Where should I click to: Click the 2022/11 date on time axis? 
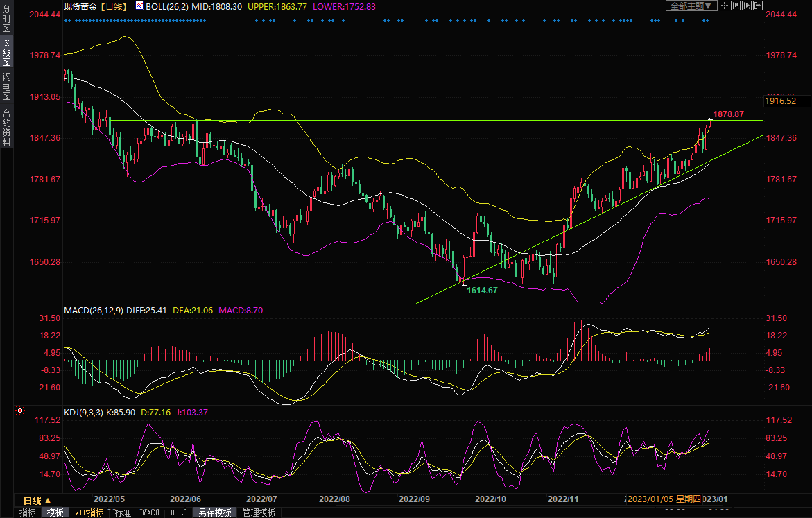[x=563, y=499]
